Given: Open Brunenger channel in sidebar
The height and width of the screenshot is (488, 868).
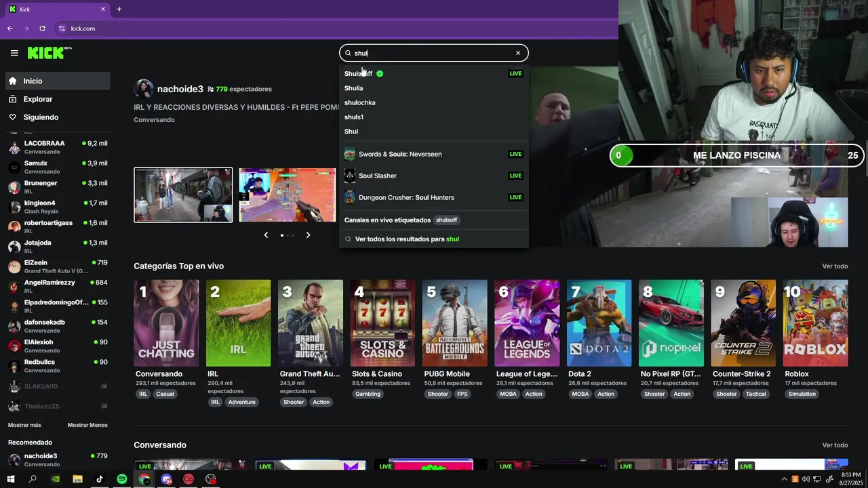Looking at the screenshot, I should click(x=58, y=187).
